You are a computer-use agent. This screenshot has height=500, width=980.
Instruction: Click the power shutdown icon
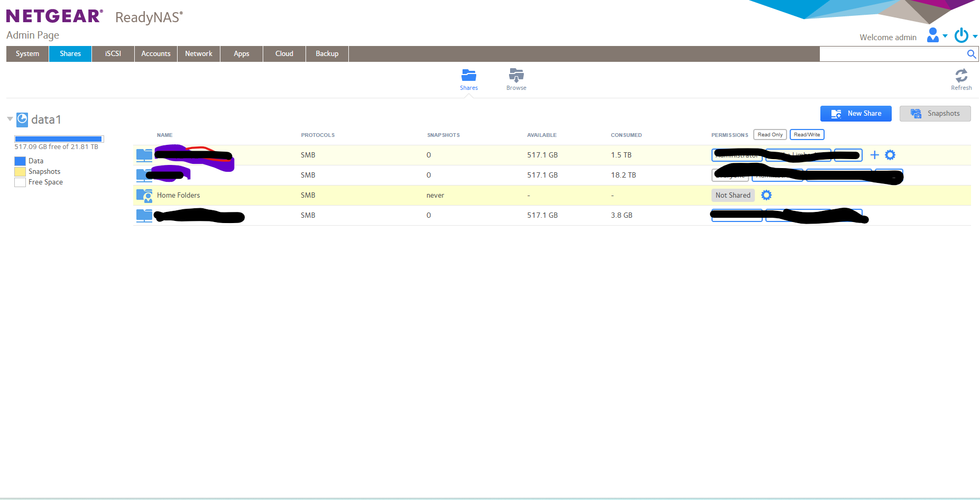tap(961, 35)
